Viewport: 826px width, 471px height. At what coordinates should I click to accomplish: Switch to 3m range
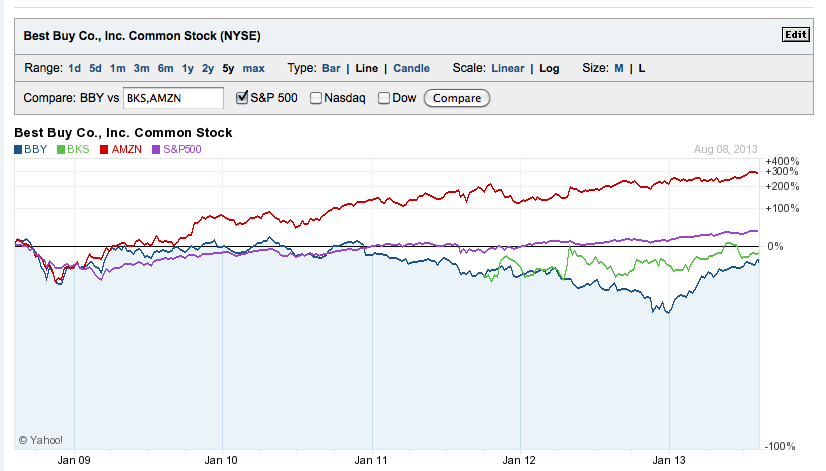pyautogui.click(x=141, y=69)
